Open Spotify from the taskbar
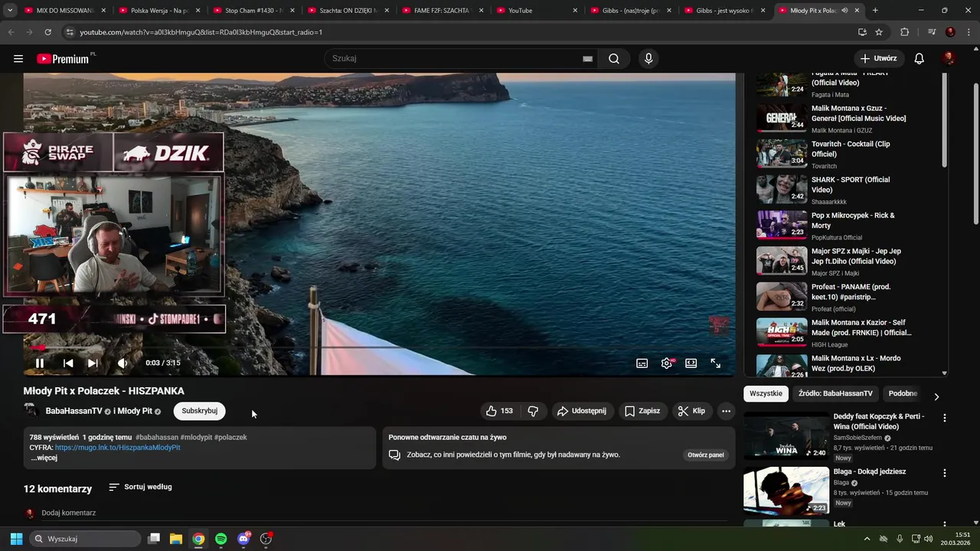The height and width of the screenshot is (551, 980). 221,539
